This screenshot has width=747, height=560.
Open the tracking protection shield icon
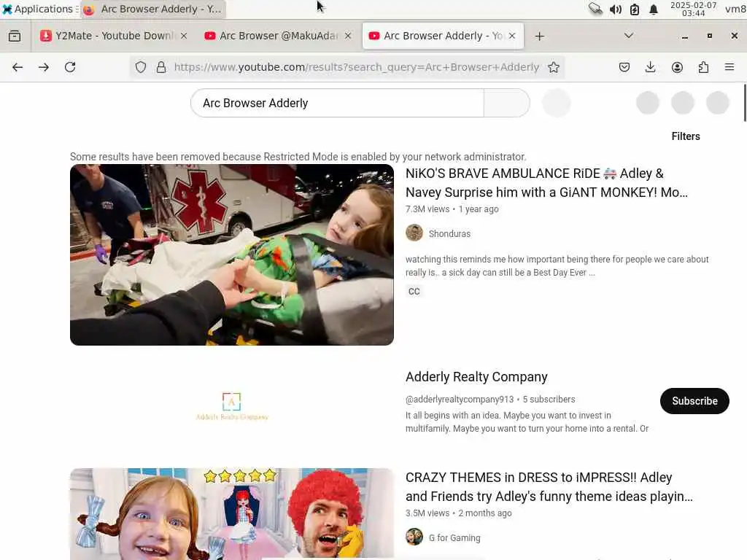coord(141,67)
